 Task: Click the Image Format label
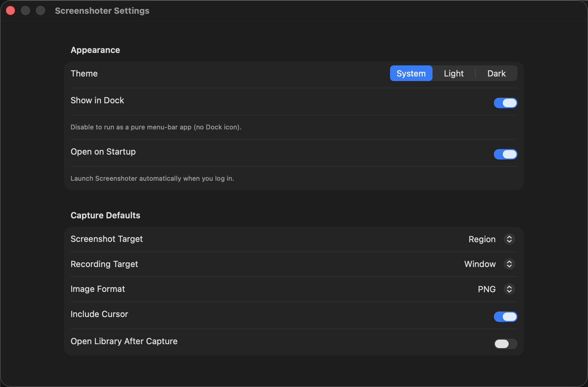(98, 289)
